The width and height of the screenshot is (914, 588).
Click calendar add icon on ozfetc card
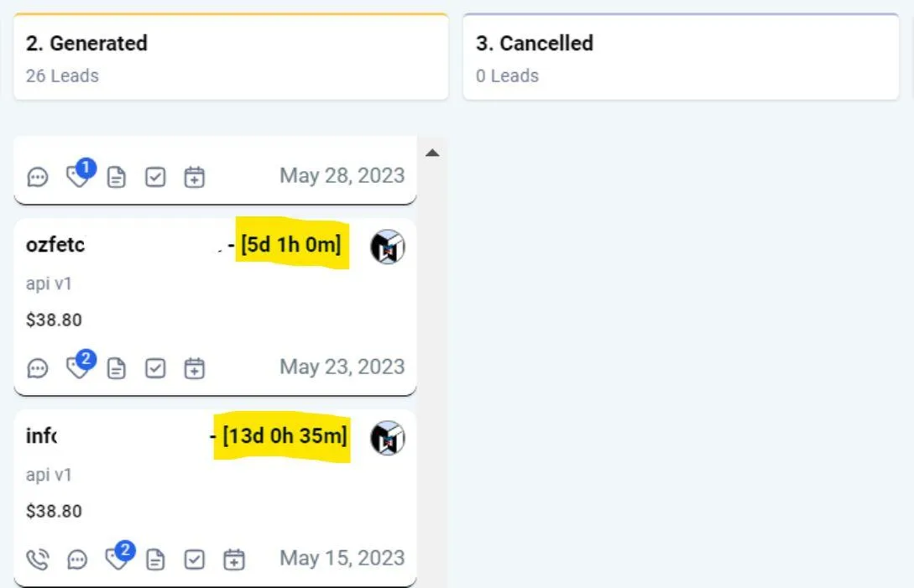[194, 368]
